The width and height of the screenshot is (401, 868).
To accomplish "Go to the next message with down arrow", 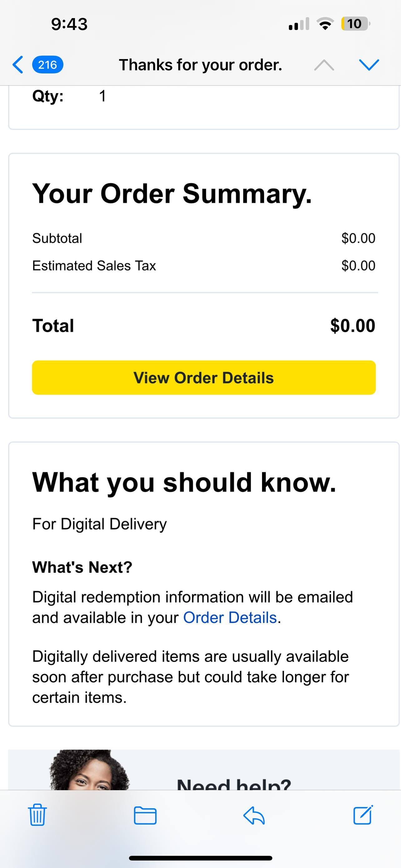I will [369, 65].
